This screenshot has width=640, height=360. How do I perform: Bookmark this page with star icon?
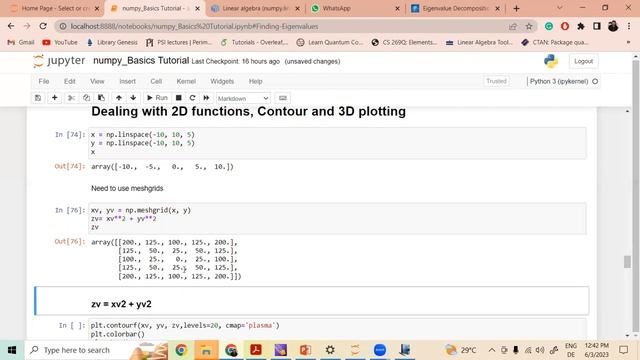[529, 27]
